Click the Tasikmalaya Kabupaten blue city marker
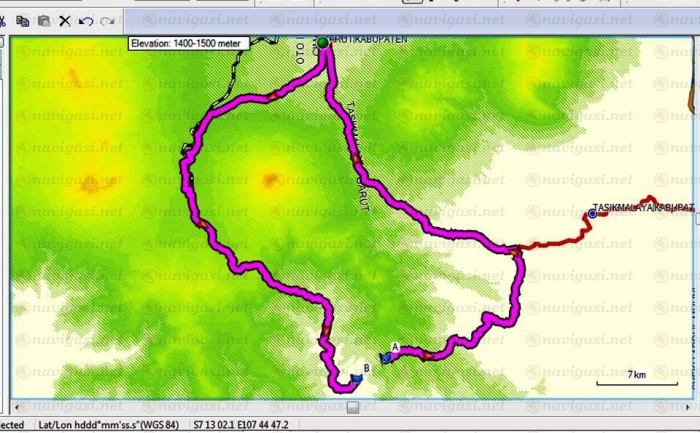Image resolution: width=700 pixels, height=433 pixels. (x=592, y=213)
